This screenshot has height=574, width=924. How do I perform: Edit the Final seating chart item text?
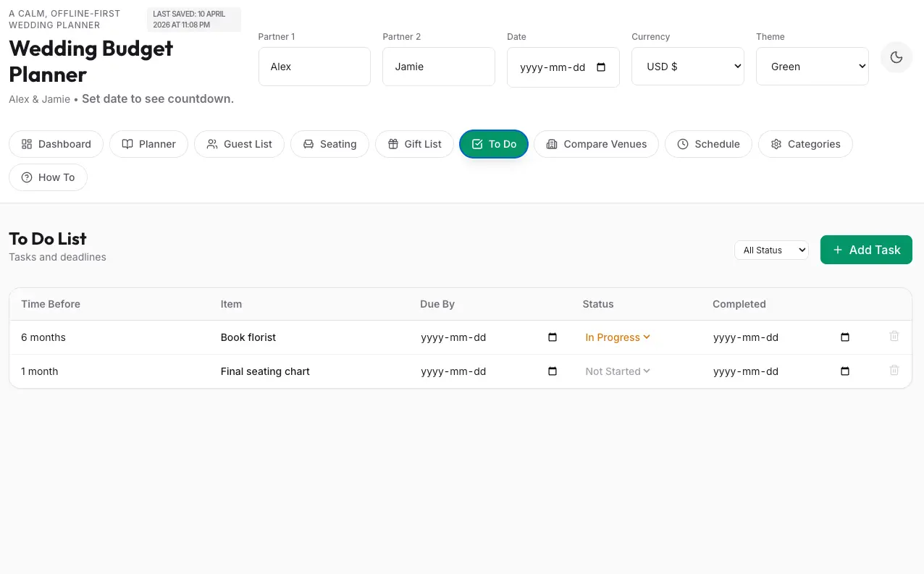point(265,371)
